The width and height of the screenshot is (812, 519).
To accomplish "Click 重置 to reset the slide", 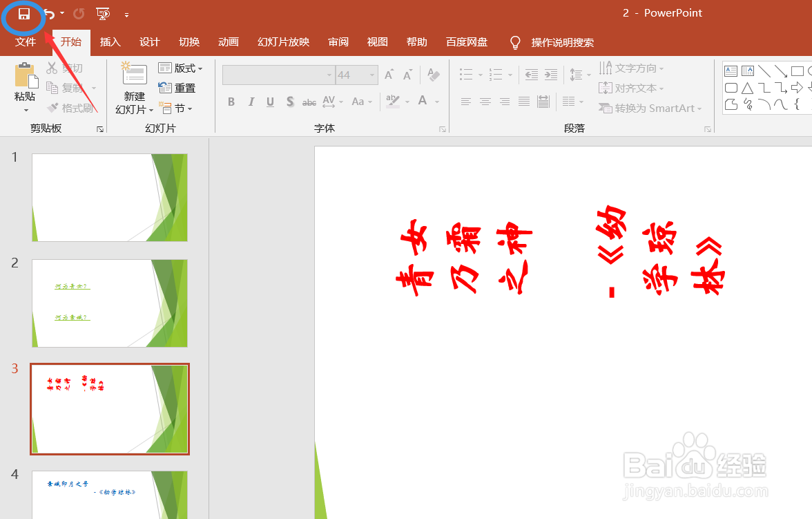I will (x=177, y=88).
